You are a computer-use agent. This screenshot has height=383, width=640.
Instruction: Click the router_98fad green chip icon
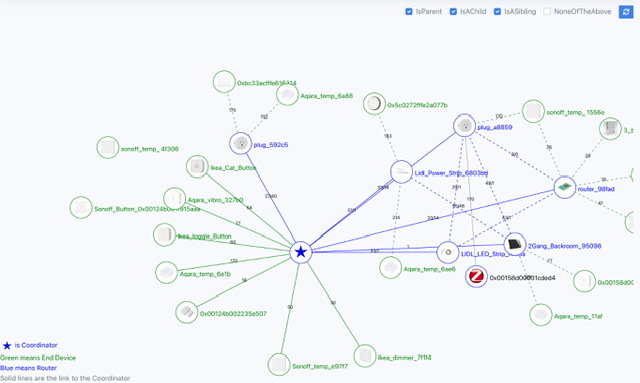pos(565,187)
